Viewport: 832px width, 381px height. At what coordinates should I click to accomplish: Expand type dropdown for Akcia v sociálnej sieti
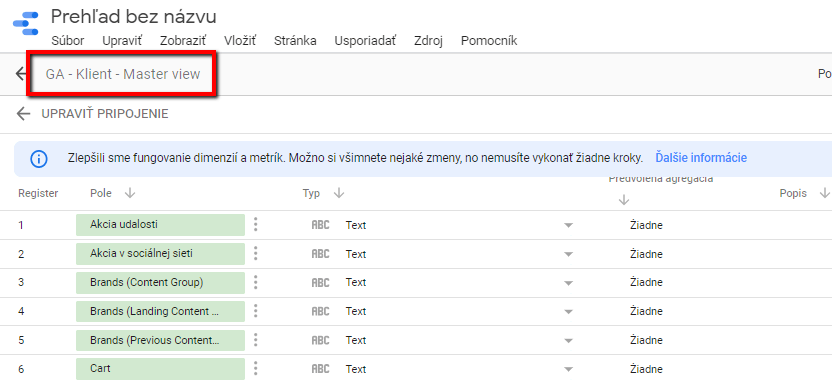pos(568,255)
